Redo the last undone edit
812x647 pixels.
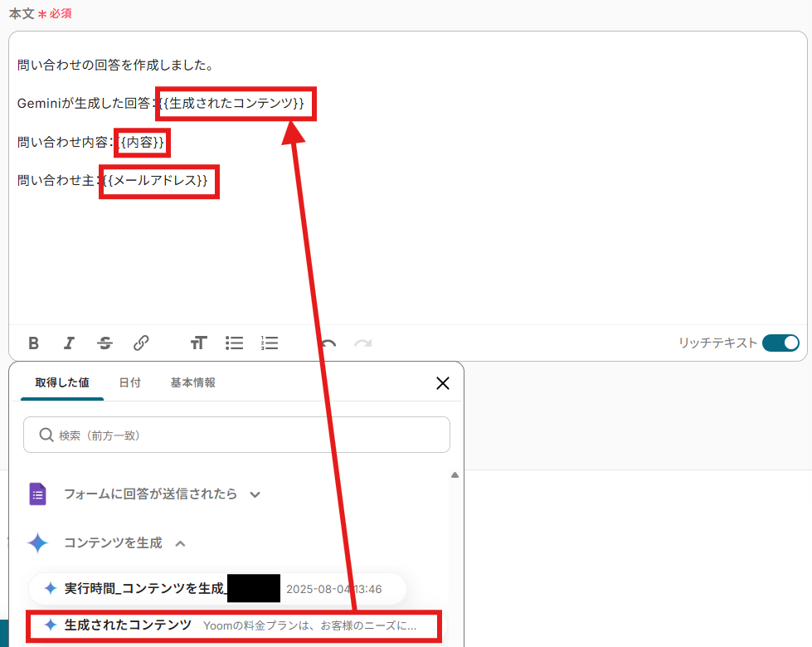[362, 343]
